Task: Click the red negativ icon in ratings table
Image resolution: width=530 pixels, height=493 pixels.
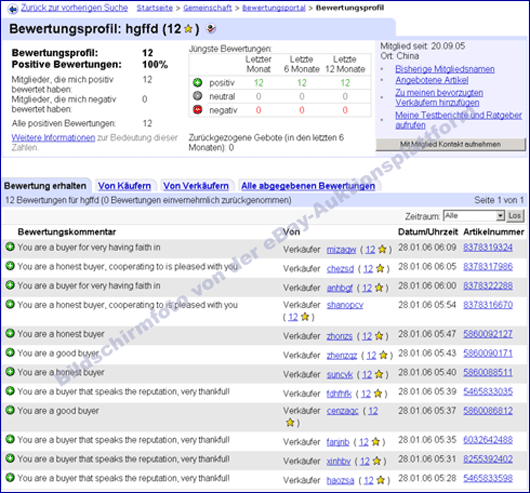Action: (197, 110)
